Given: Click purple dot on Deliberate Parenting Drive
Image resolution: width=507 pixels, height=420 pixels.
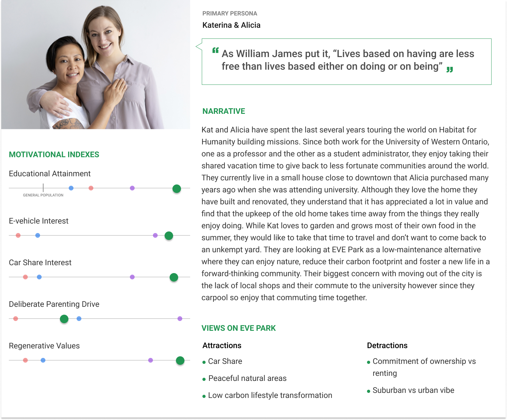Looking at the screenshot, I should [180, 319].
